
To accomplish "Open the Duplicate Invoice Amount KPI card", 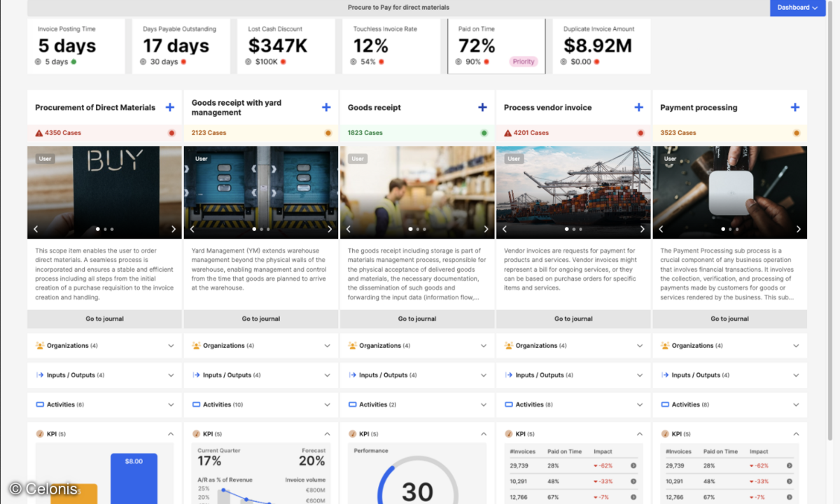I will pyautogui.click(x=602, y=46).
